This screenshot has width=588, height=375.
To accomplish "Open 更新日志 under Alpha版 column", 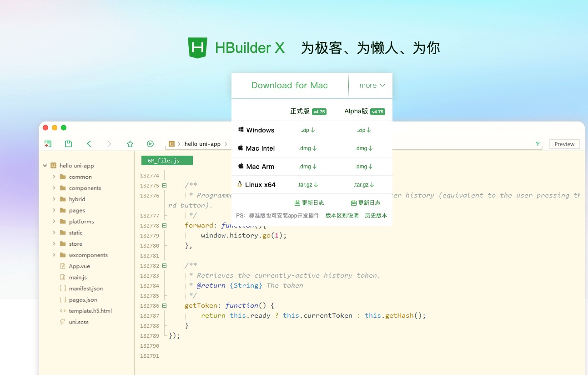I will point(366,203).
